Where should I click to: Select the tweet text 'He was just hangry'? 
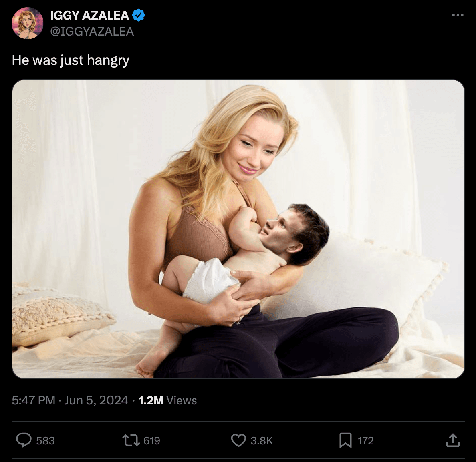click(x=71, y=60)
